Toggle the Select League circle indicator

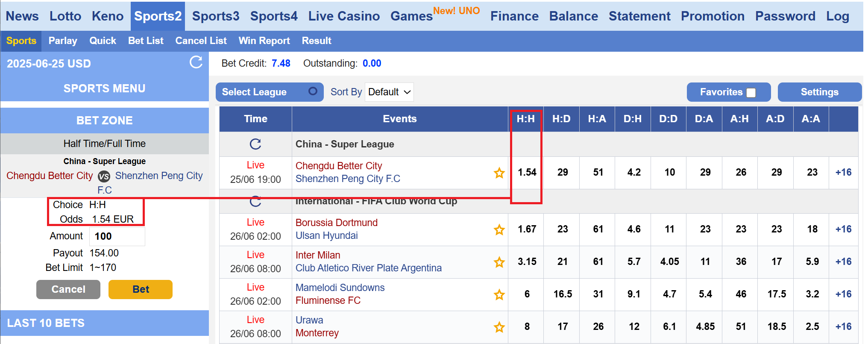coord(313,91)
